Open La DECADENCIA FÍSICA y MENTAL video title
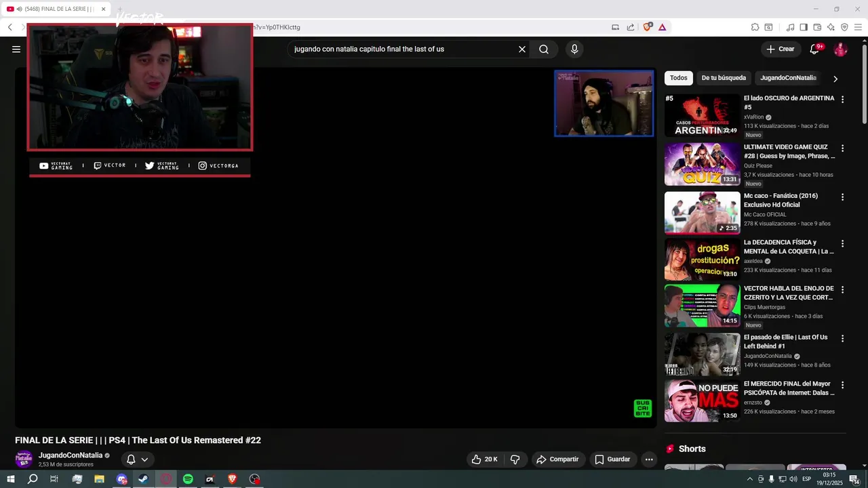 (x=789, y=247)
